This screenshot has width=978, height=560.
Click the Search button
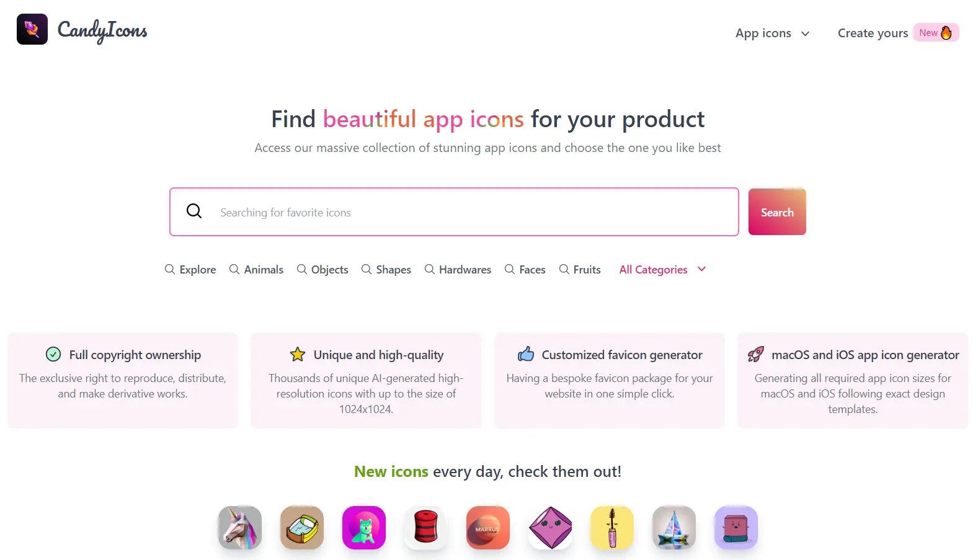(776, 211)
